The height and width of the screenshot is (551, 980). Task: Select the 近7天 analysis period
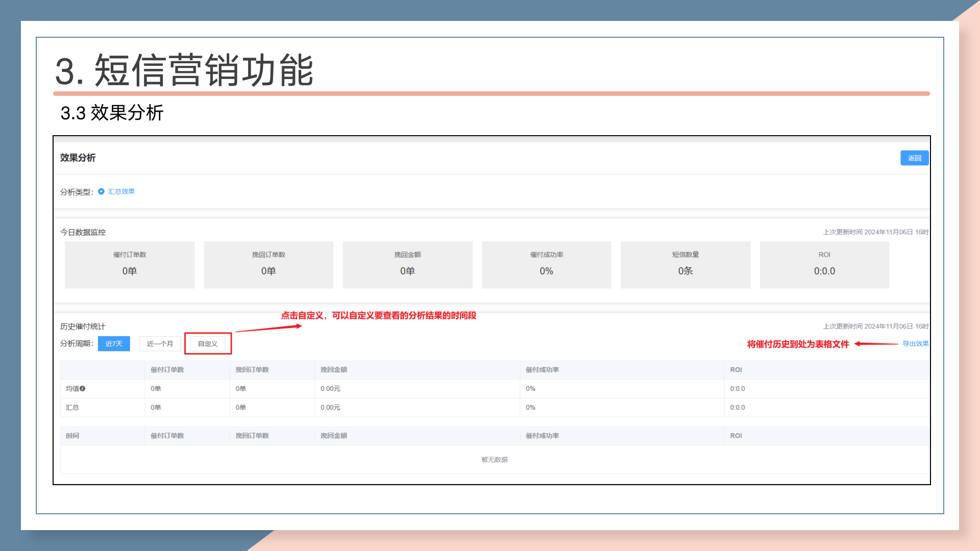click(x=114, y=344)
